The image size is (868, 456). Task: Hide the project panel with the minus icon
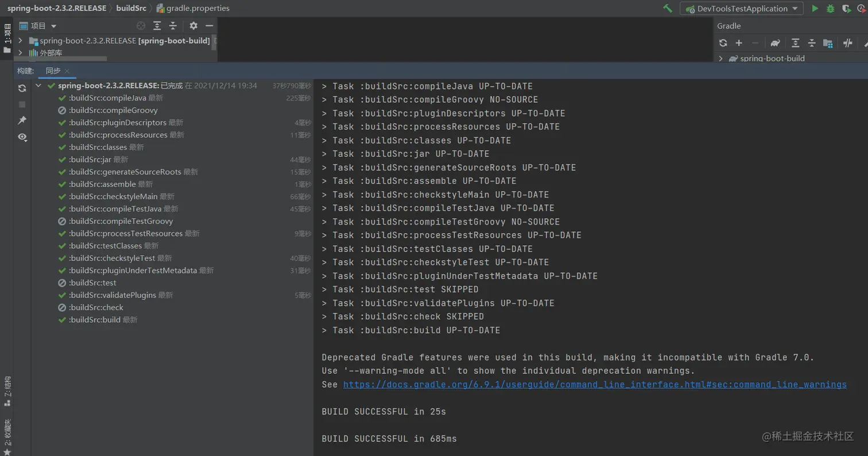coord(210,26)
